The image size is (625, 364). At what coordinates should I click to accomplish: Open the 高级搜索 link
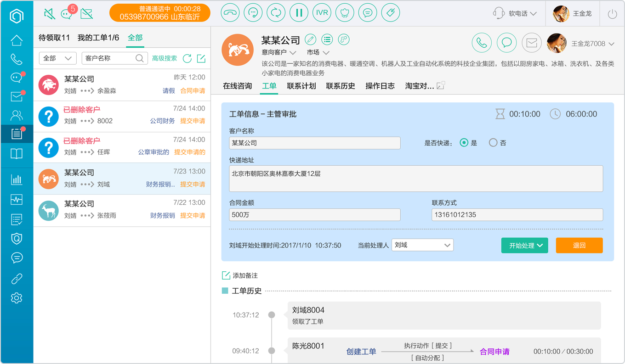165,58
